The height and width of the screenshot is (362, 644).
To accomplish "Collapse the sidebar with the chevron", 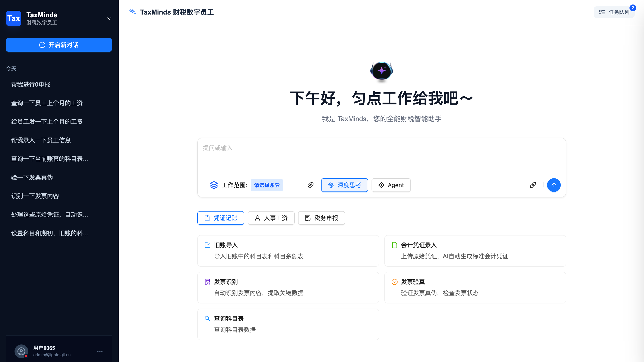I will 109,18.
